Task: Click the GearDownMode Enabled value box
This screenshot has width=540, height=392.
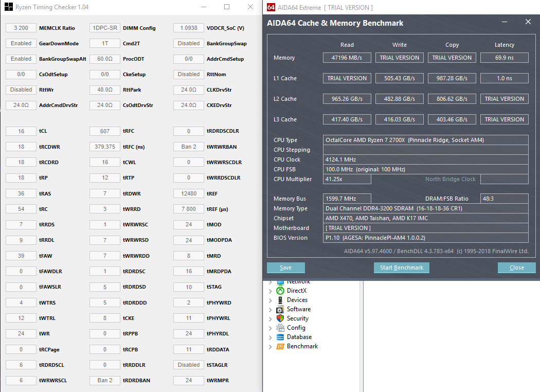Action: click(21, 43)
